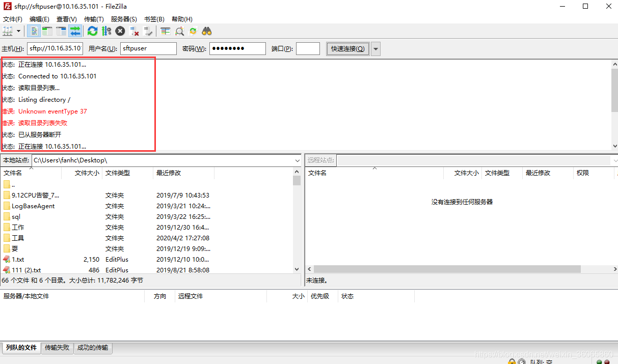Viewport: 618px width, 364px height.
Task: Sort local files by 文件名 column
Action: pyautogui.click(x=31, y=173)
